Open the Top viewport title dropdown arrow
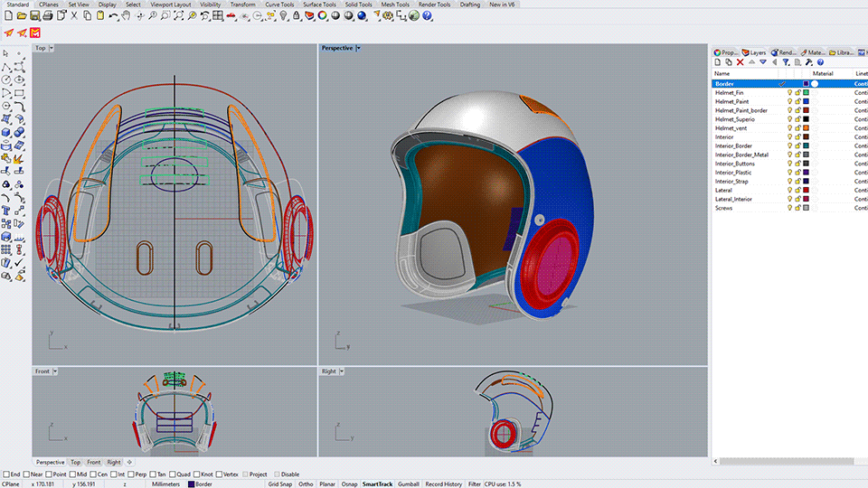The image size is (868, 488). pyautogui.click(x=50, y=48)
